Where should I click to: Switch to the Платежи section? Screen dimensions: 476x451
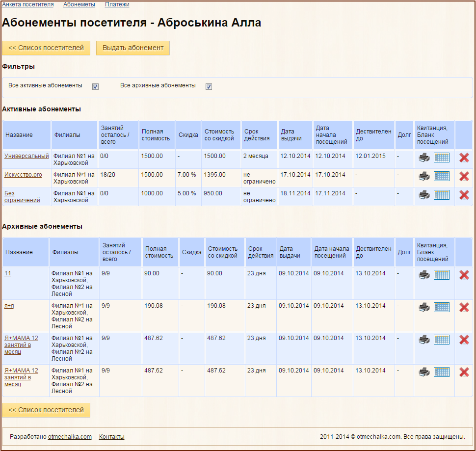[117, 4]
